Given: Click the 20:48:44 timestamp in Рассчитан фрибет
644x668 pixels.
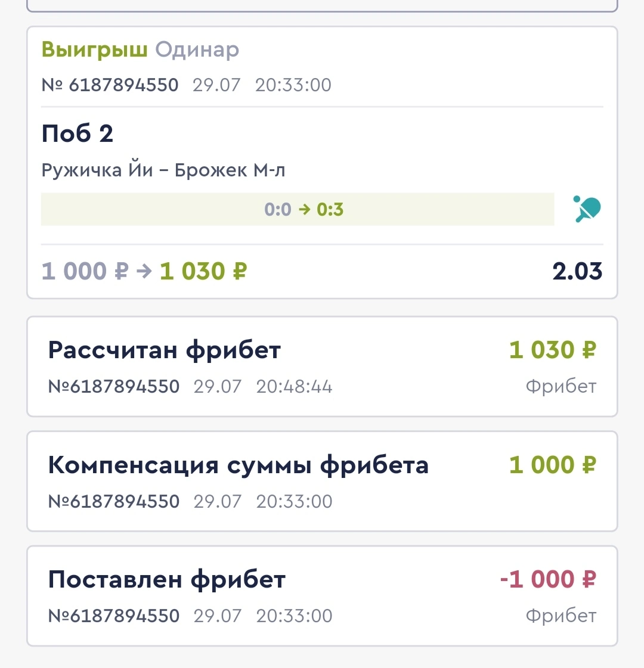Looking at the screenshot, I should pyautogui.click(x=294, y=386).
